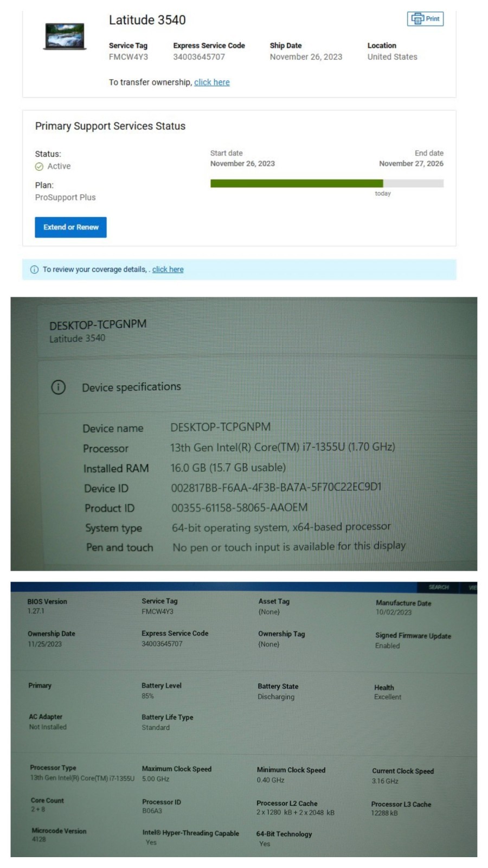The height and width of the screenshot is (868, 488).
Task: Click the info icon in coverage banner
Action: (34, 270)
